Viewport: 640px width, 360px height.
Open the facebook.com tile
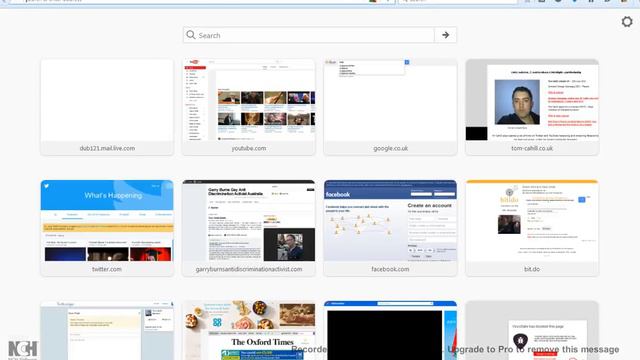coord(390,228)
